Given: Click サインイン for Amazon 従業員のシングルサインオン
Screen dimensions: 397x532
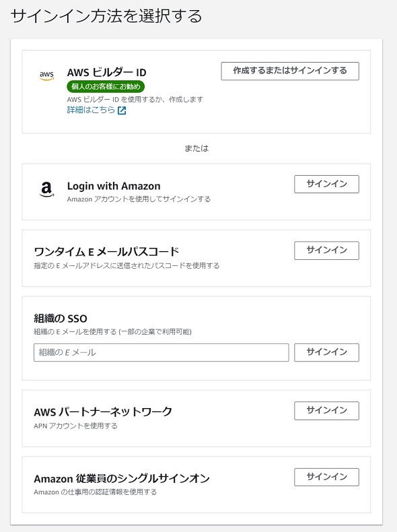Looking at the screenshot, I should coord(326,477).
